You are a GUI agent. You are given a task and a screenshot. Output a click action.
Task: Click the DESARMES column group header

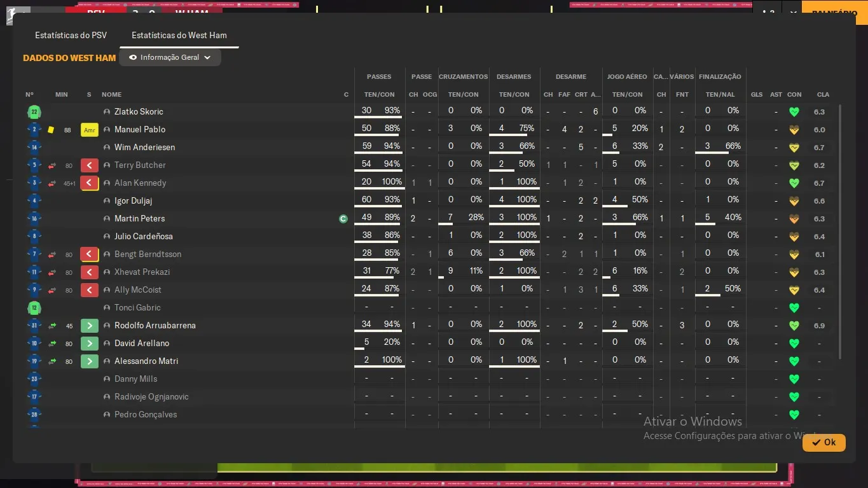[514, 76]
